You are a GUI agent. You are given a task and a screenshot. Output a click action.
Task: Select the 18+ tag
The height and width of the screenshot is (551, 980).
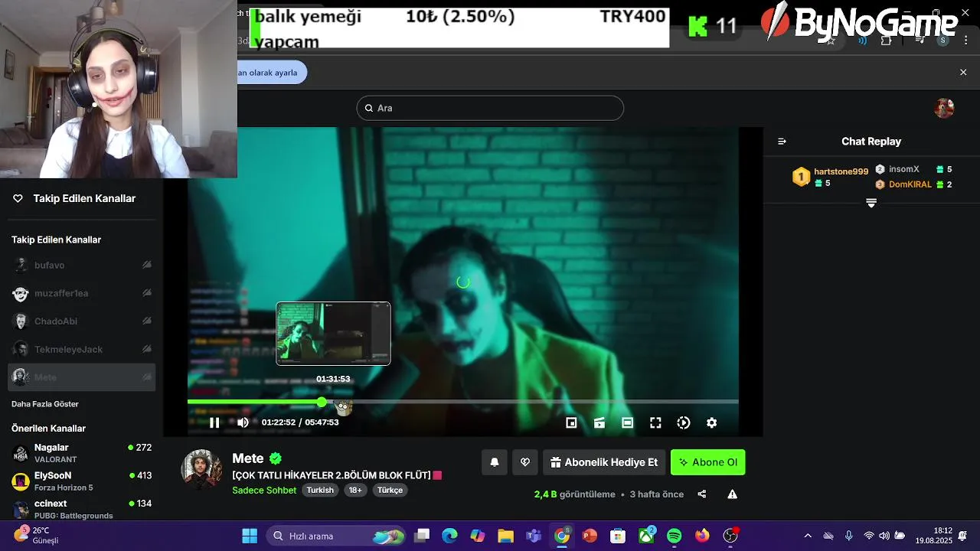coord(355,491)
